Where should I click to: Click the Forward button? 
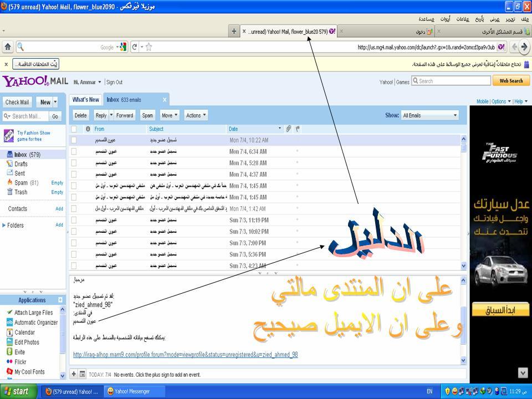pyautogui.click(x=125, y=115)
